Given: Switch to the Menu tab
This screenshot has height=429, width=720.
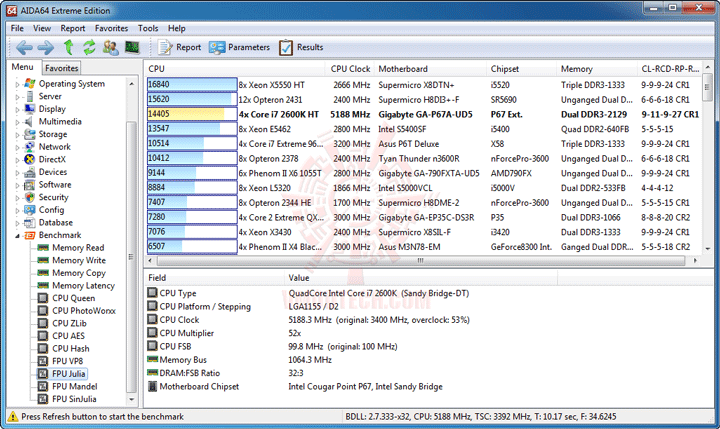Looking at the screenshot, I should tap(22, 67).
